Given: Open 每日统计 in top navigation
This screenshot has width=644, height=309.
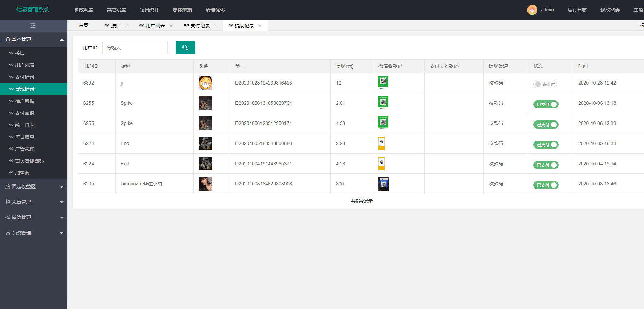Looking at the screenshot, I should (149, 10).
